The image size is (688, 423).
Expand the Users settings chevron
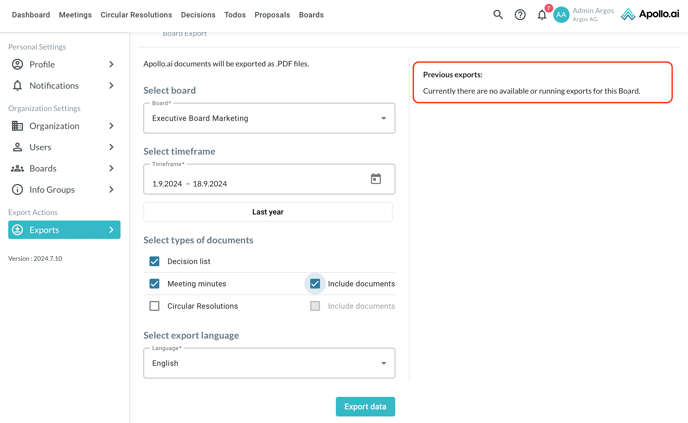111,147
